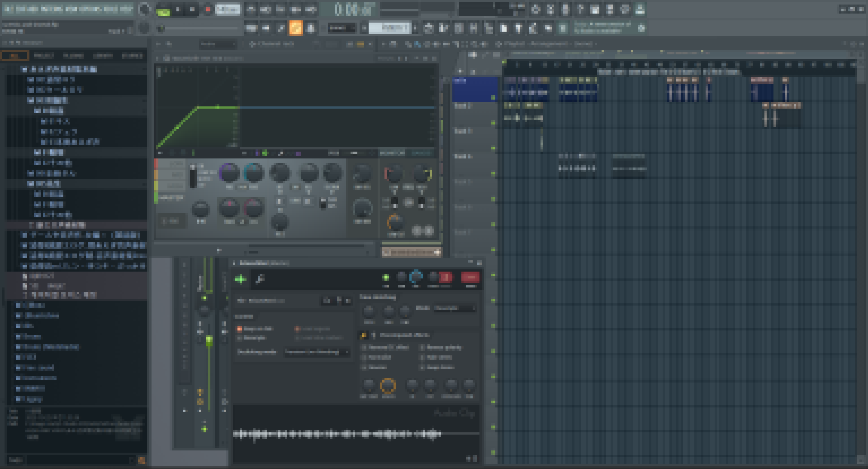Stop playback with the Stop button

(192, 9)
